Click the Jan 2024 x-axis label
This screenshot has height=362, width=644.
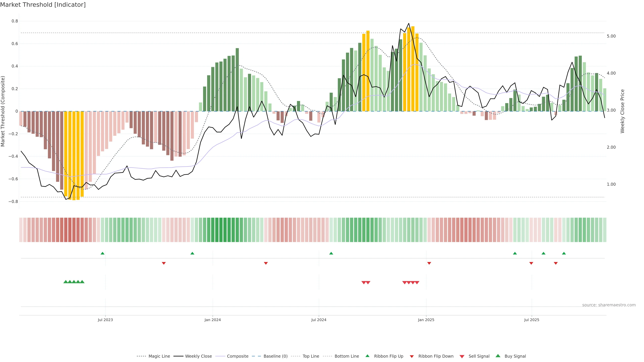212,320
